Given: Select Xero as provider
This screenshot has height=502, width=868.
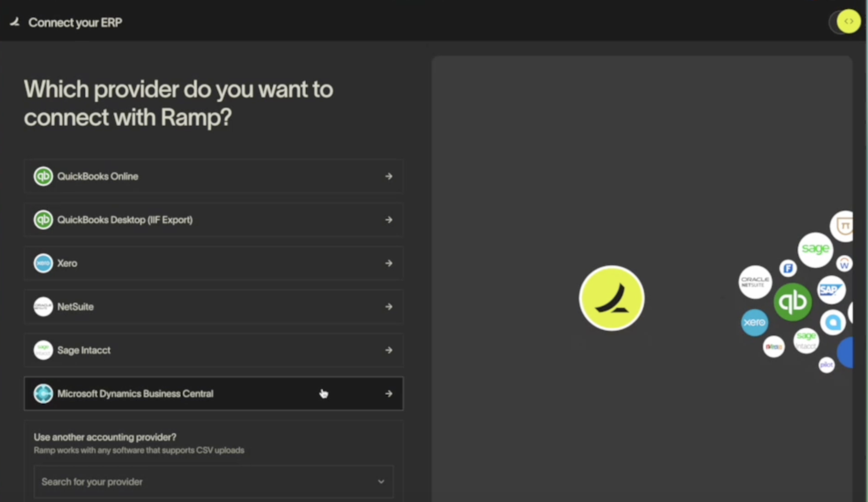Looking at the screenshot, I should coord(214,263).
